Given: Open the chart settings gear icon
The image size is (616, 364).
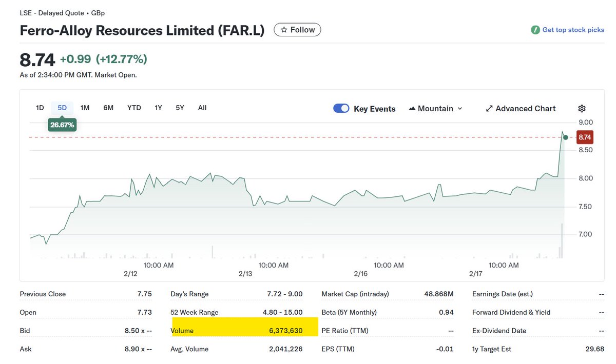Looking at the screenshot, I should point(582,108).
